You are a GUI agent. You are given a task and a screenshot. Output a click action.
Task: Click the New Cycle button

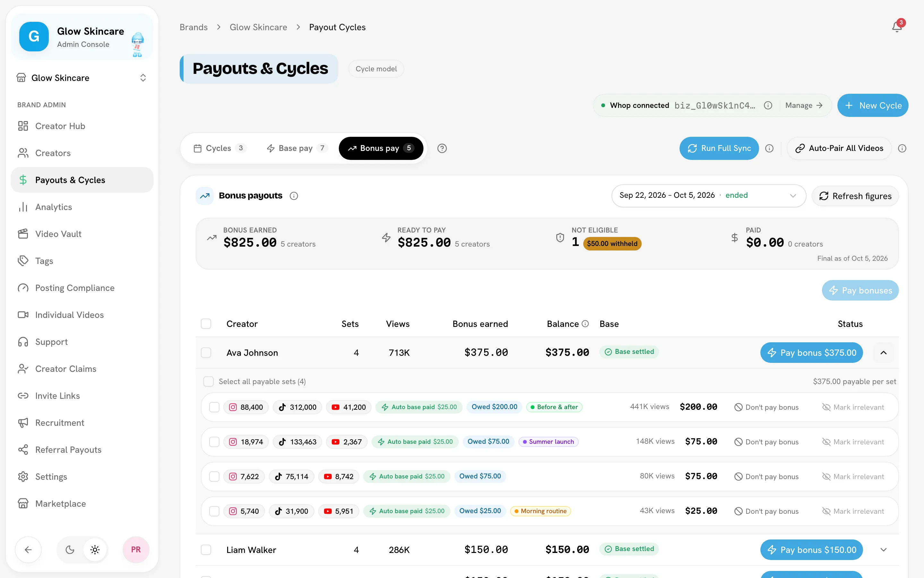tap(872, 106)
